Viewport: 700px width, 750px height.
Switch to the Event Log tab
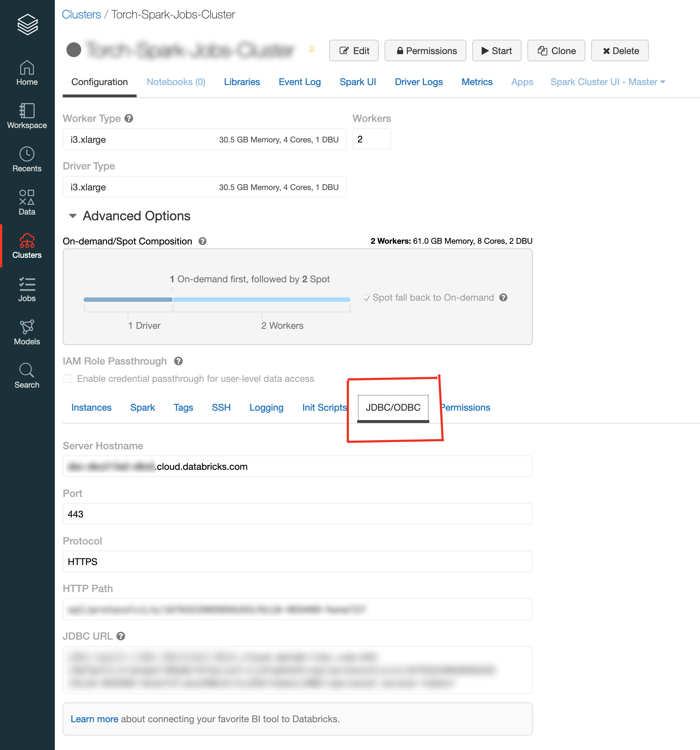(300, 82)
